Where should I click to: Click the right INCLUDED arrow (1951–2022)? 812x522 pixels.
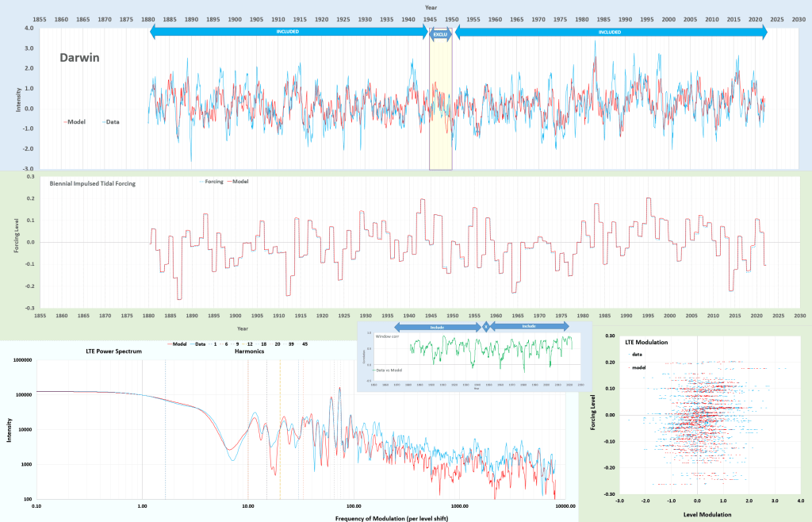tap(610, 33)
